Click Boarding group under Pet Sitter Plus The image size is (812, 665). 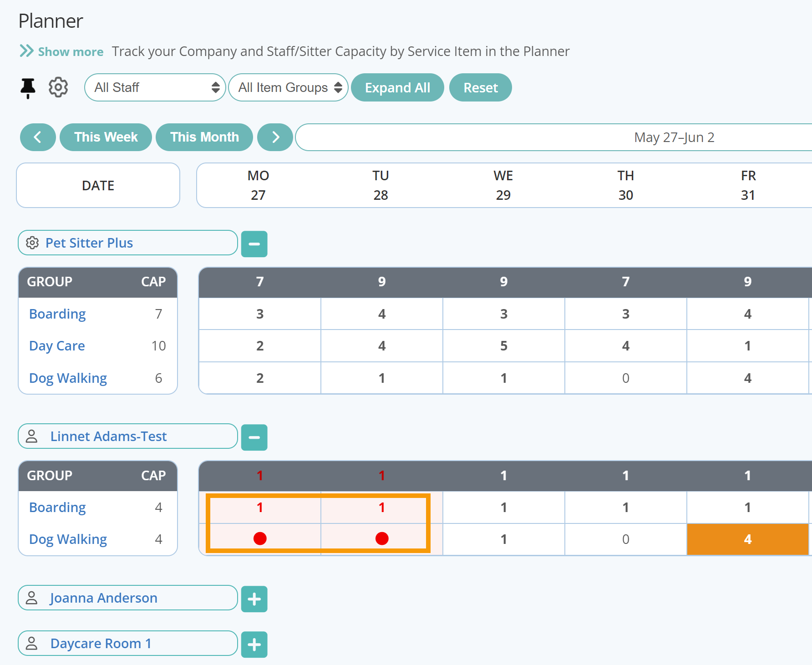point(57,314)
